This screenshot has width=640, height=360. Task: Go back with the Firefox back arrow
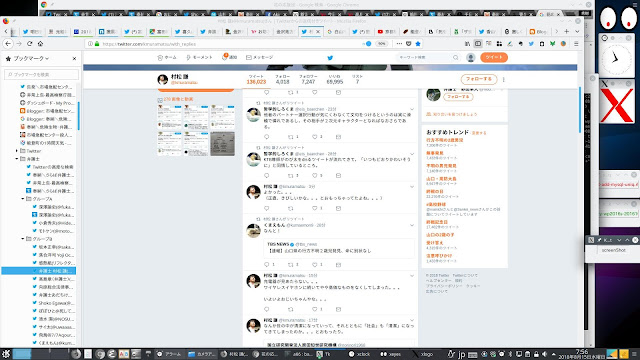8,44
